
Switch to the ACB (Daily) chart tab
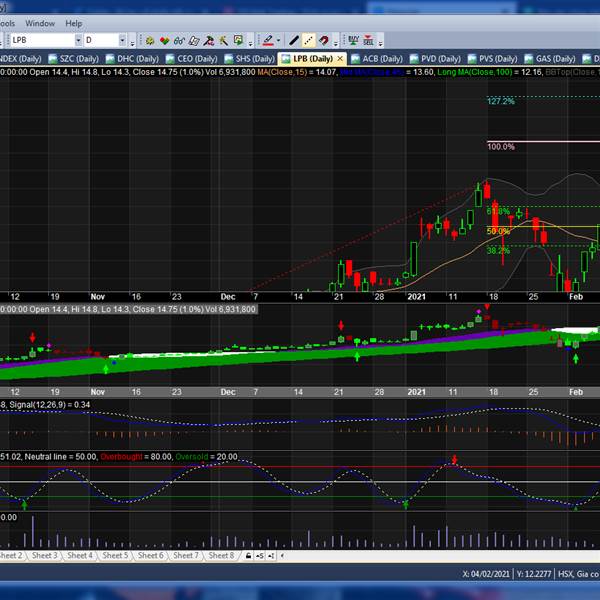(377, 59)
